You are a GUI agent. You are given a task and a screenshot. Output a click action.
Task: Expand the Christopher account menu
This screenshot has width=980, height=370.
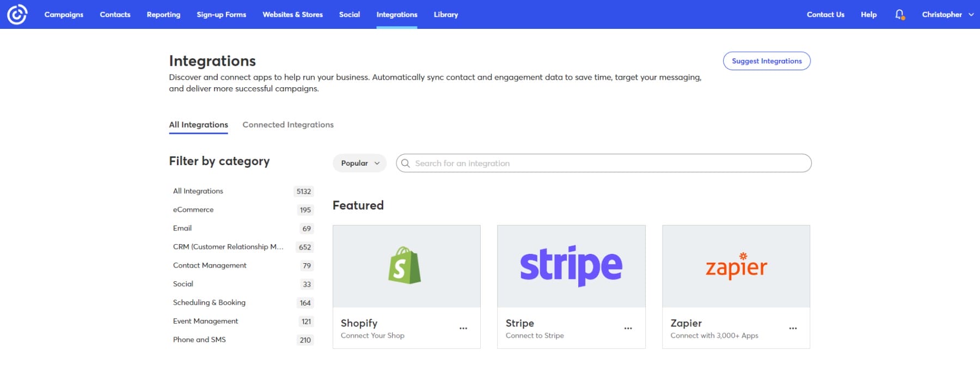click(x=947, y=15)
